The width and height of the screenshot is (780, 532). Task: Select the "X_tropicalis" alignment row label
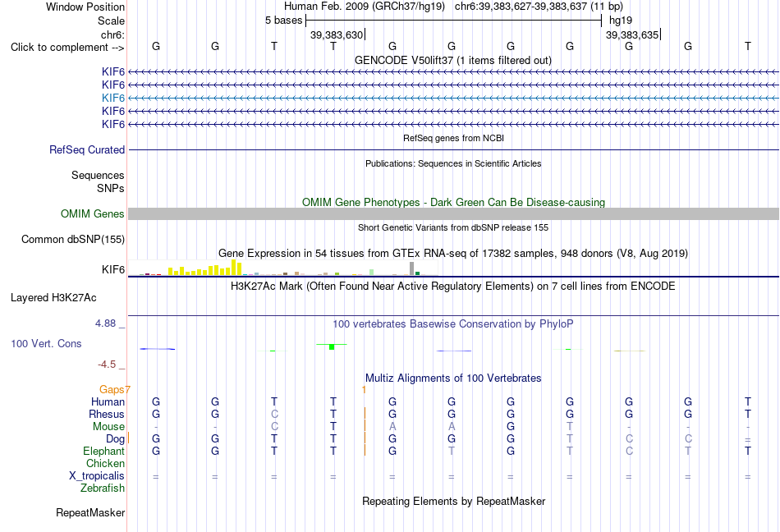(x=97, y=476)
